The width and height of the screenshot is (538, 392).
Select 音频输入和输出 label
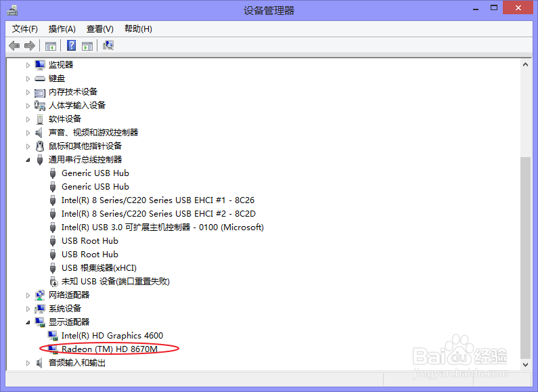[77, 362]
